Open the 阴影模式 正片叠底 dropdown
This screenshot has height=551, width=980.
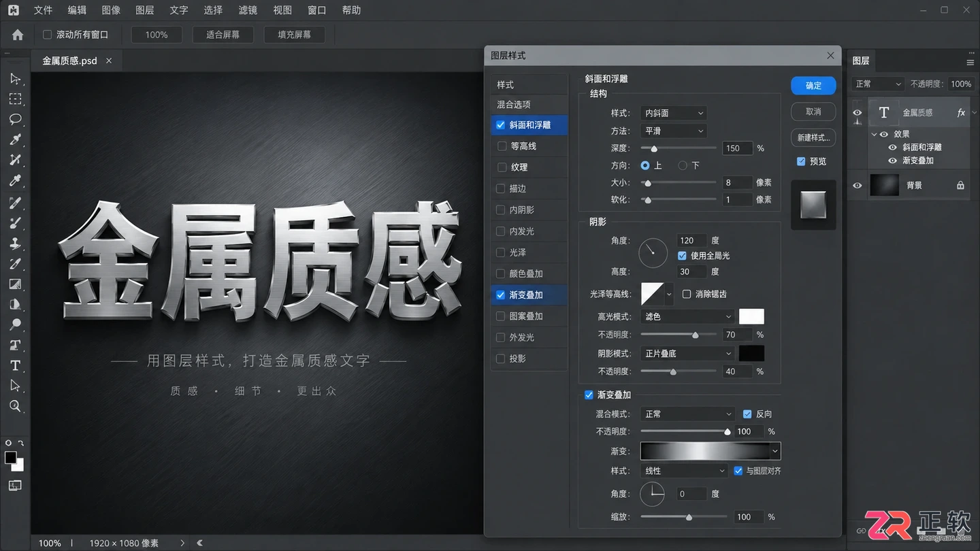687,353
